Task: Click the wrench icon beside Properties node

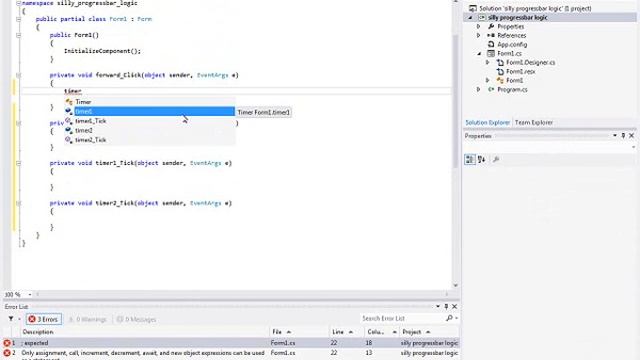Action: pyautogui.click(x=491, y=27)
